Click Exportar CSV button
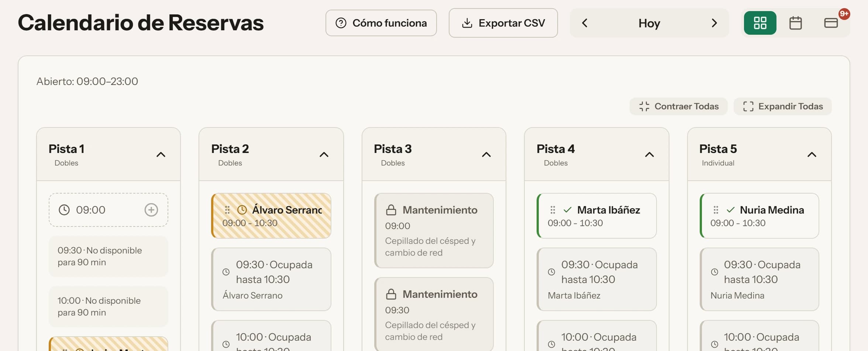Viewport: 868px width, 351px height. point(503,23)
